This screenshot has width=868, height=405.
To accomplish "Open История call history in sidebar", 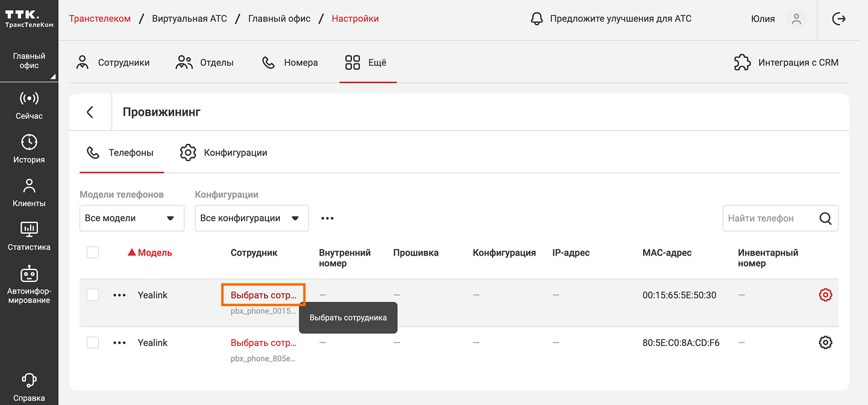I will 29,149.
